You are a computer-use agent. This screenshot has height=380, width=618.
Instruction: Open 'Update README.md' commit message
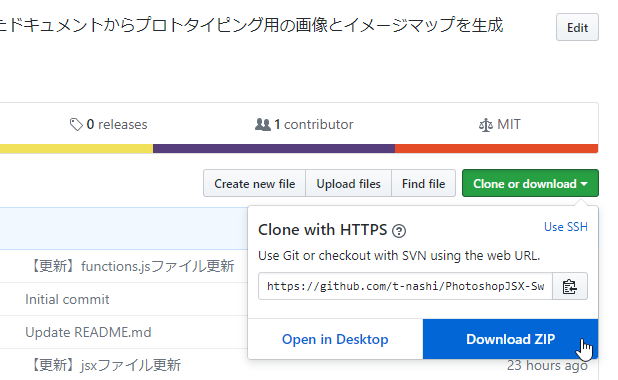[x=88, y=332]
